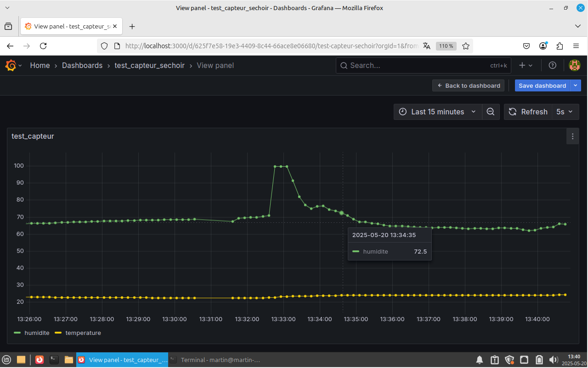The image size is (588, 368).
Task: Click the test_capteur panel title
Action: click(33, 136)
